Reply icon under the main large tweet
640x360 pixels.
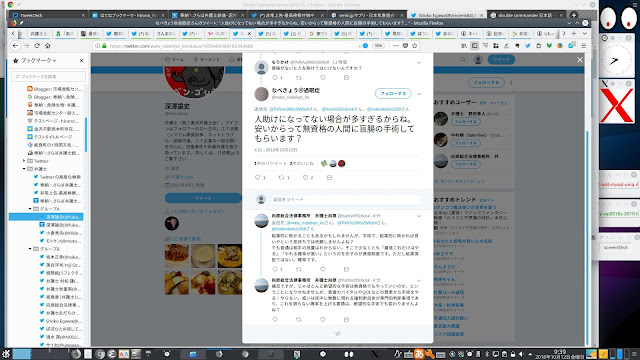tap(258, 178)
